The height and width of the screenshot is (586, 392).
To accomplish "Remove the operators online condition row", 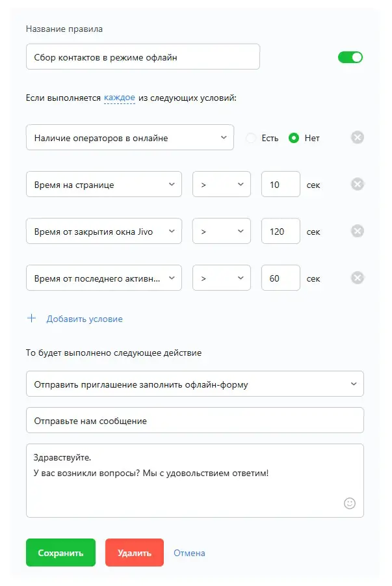I will pyautogui.click(x=358, y=137).
